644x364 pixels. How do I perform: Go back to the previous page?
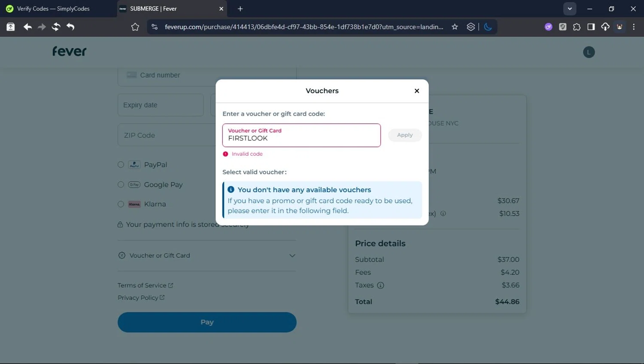pos(27,27)
